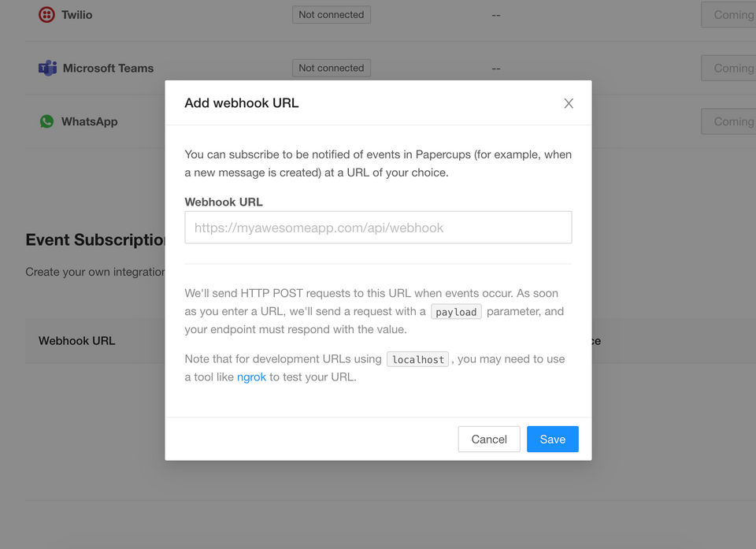
Task: Click the payload code snippet
Action: pyautogui.click(x=456, y=312)
